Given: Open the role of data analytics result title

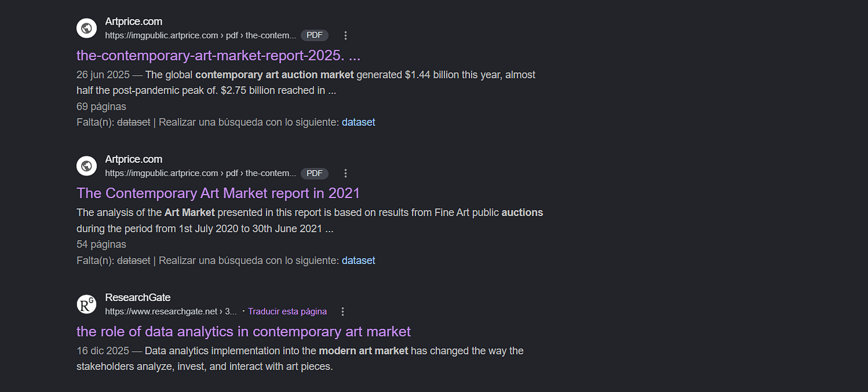Looking at the screenshot, I should coord(244,331).
